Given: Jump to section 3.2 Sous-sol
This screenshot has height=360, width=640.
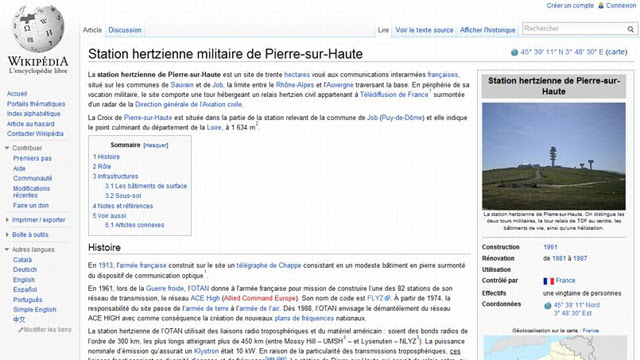Looking at the screenshot, I should [x=123, y=196].
